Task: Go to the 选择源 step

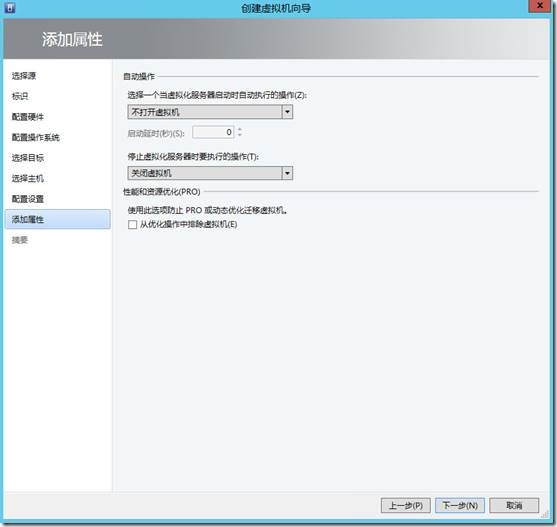Action: pos(24,76)
